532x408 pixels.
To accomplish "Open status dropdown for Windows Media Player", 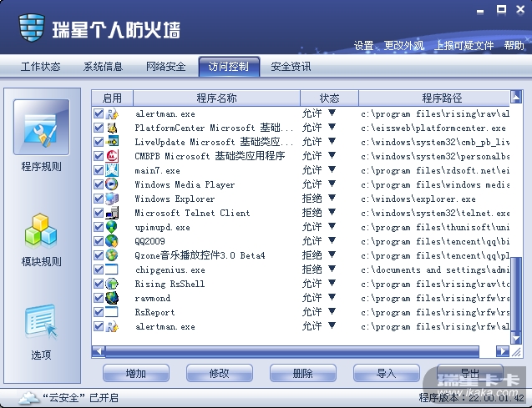I will tap(332, 184).
